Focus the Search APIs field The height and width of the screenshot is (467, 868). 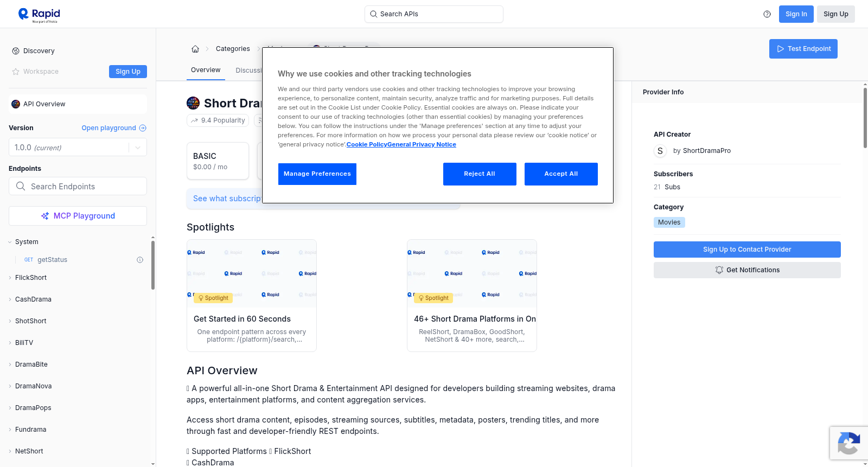(434, 14)
